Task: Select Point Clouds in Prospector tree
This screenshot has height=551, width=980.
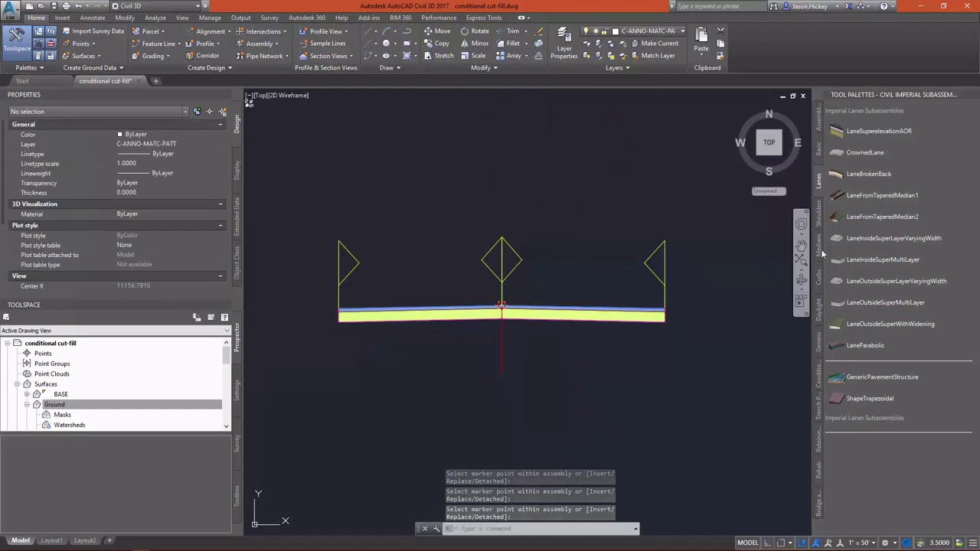Action: [51, 373]
